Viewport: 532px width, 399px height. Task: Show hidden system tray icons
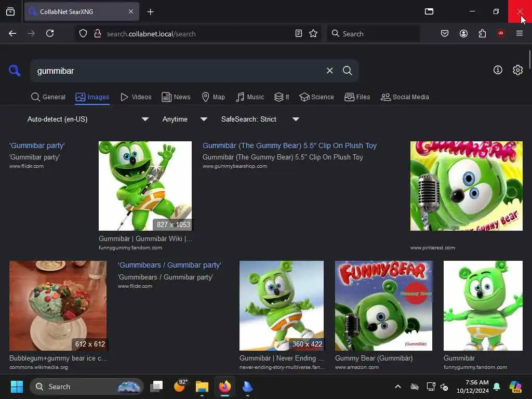tap(398, 387)
